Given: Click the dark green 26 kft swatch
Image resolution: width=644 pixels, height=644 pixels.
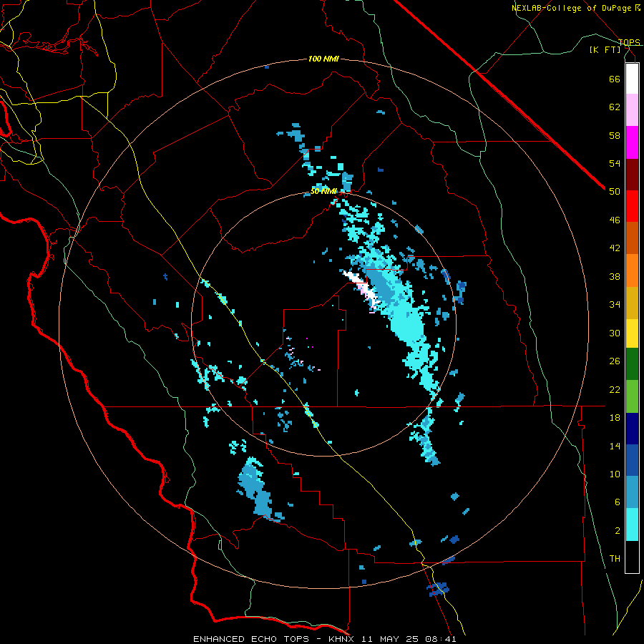Looking at the screenshot, I should click(x=632, y=364).
